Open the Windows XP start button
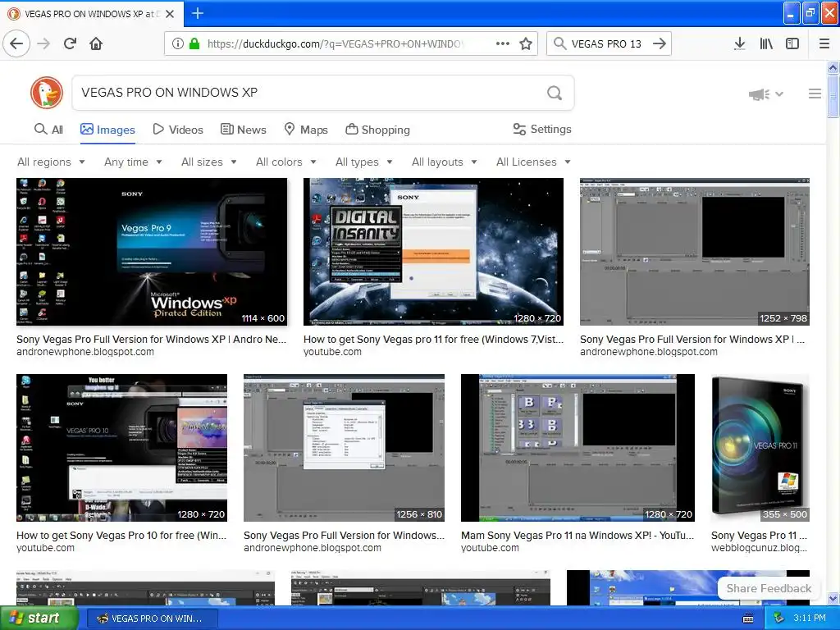 tap(39, 619)
